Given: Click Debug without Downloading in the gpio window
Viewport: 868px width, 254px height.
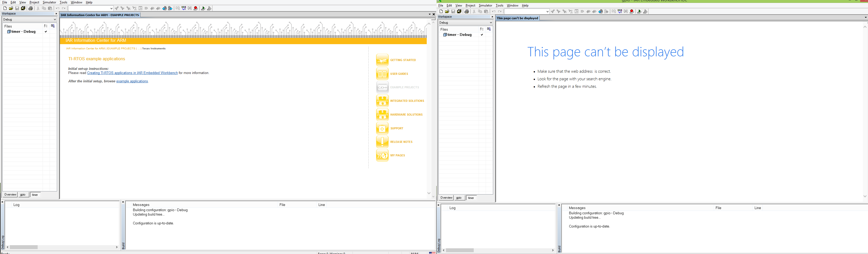Looking at the screenshot, I should [x=645, y=11].
